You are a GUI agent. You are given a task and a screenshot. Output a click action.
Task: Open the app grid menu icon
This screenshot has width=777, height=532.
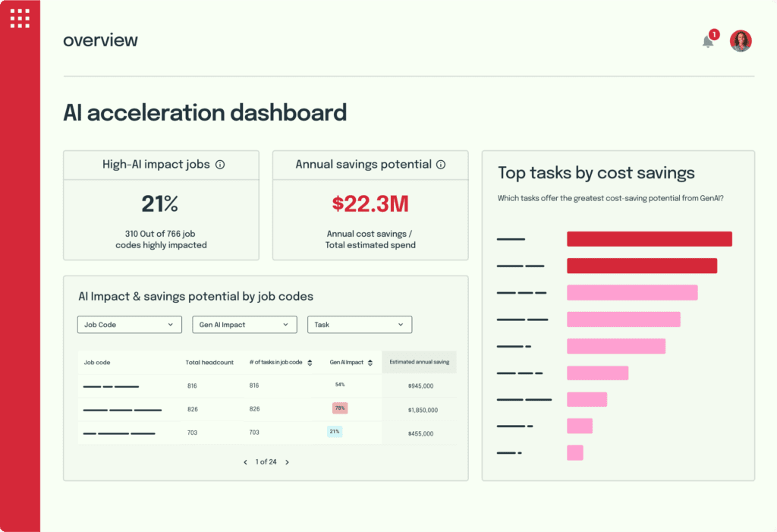point(20,19)
